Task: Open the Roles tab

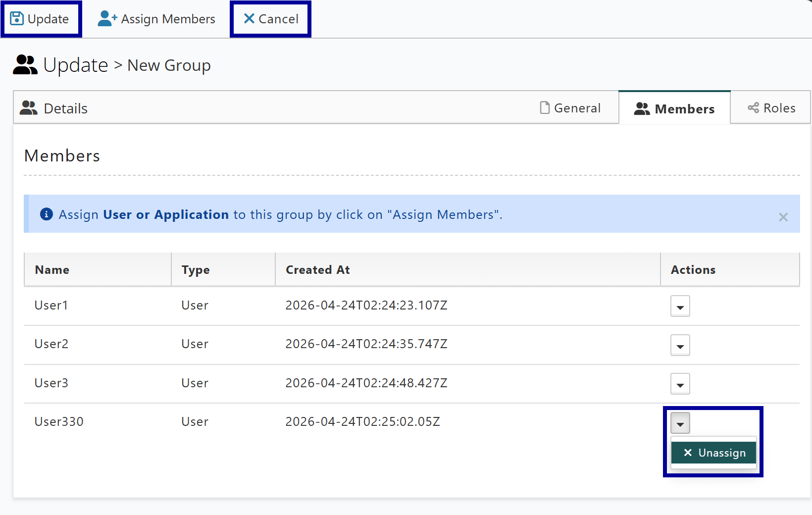Action: click(771, 108)
